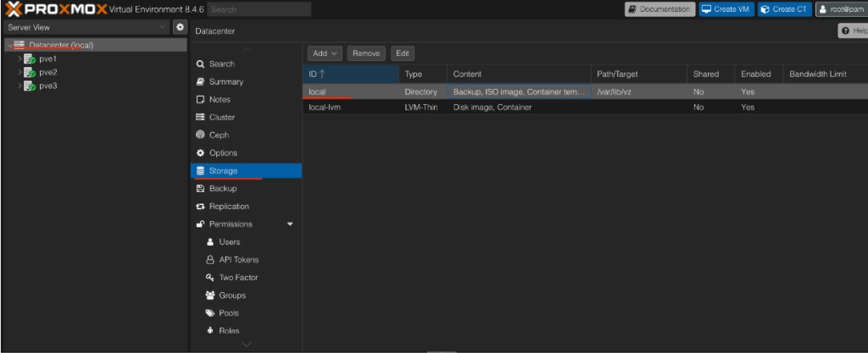Click the Help question-mark icon
The height and width of the screenshot is (353, 868).
[845, 31]
